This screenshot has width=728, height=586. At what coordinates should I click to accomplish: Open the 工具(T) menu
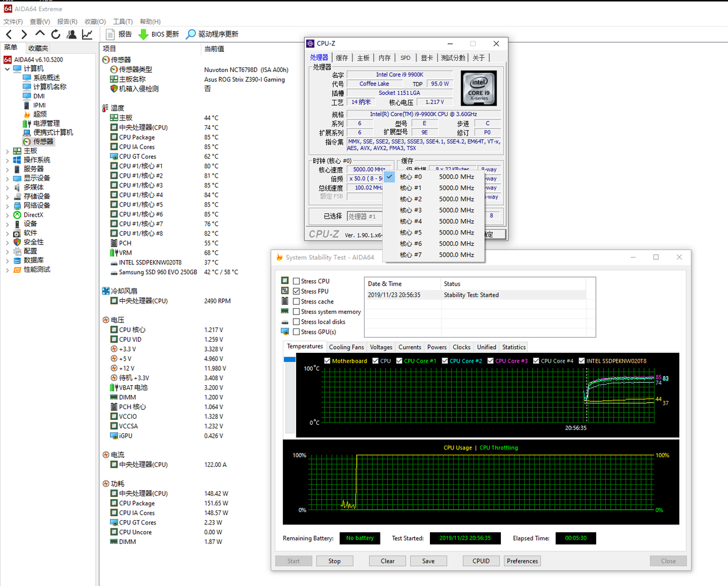coord(123,21)
